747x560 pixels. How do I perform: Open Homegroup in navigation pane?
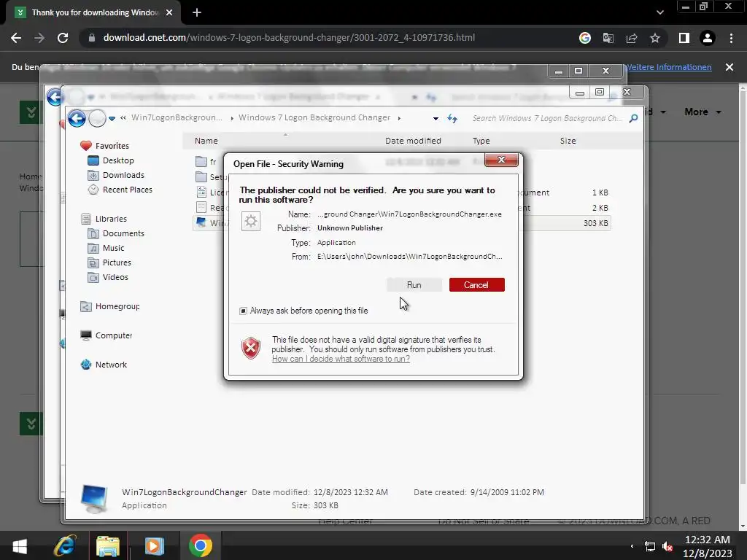(117, 306)
